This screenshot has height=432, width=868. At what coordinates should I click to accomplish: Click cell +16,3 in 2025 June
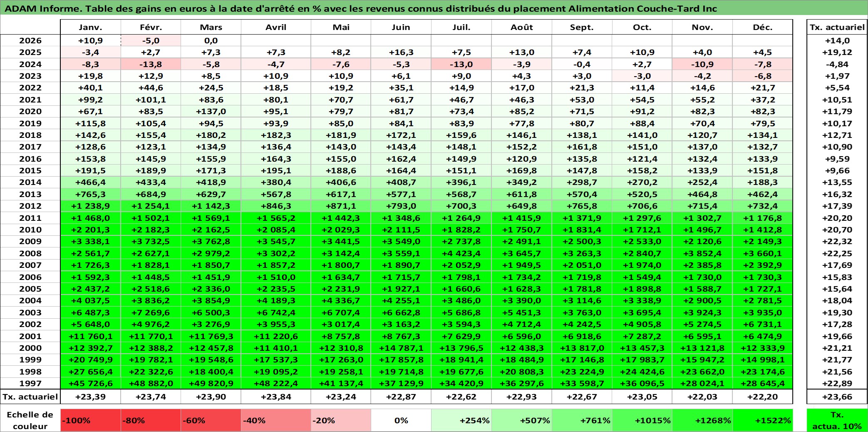pyautogui.click(x=401, y=52)
